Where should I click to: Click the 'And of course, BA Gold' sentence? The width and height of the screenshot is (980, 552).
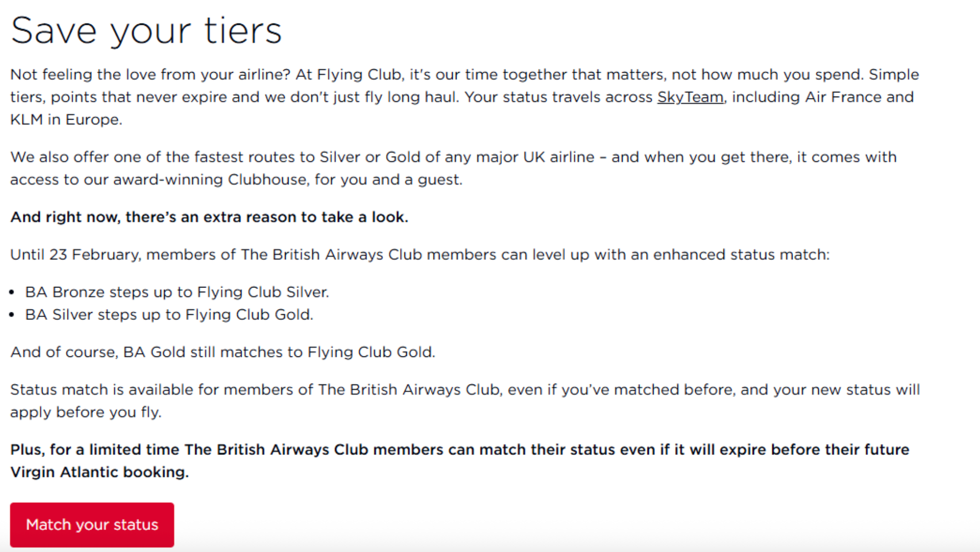click(223, 353)
